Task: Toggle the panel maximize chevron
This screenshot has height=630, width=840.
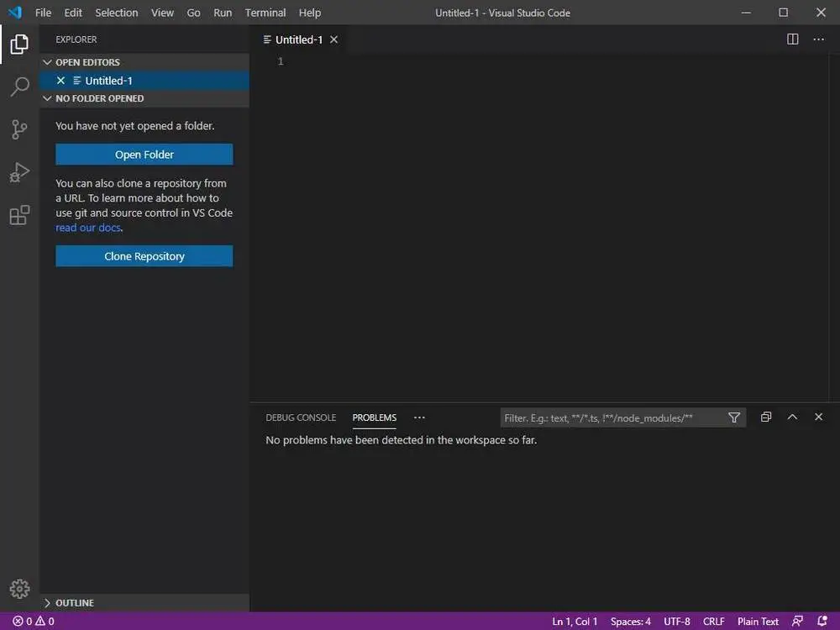Action: [792, 417]
